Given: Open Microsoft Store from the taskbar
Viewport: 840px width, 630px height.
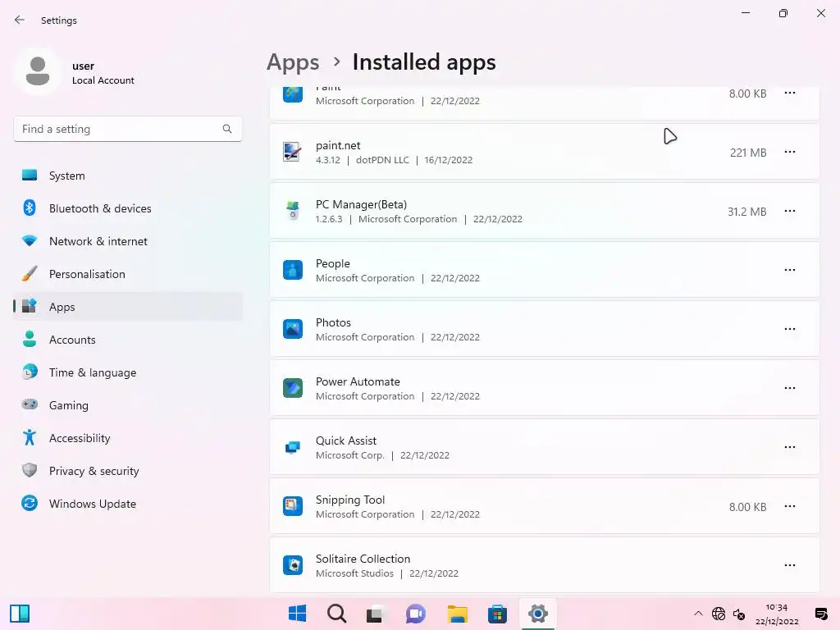Looking at the screenshot, I should (x=497, y=614).
